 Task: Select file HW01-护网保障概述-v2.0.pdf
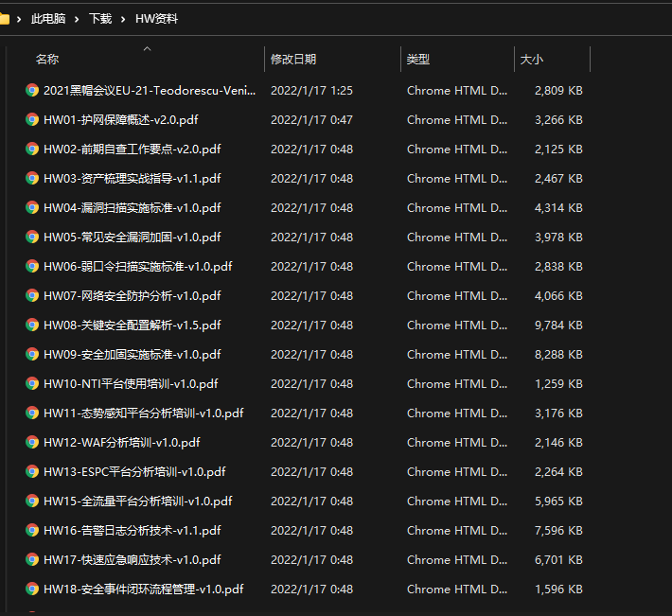point(121,119)
